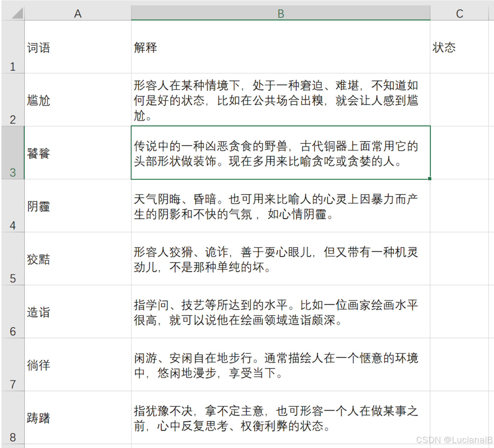Screen dimensions: 494x448
Task: Click the header cell 解释
Action: (280, 47)
